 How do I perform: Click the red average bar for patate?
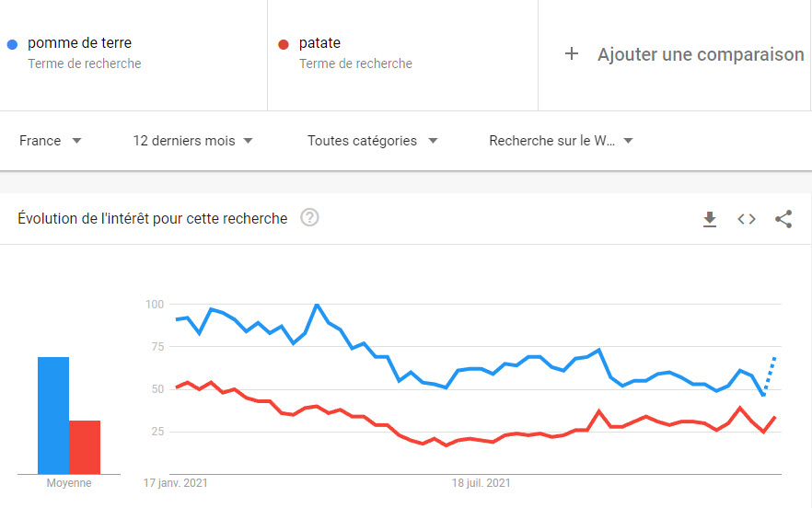[x=85, y=446]
